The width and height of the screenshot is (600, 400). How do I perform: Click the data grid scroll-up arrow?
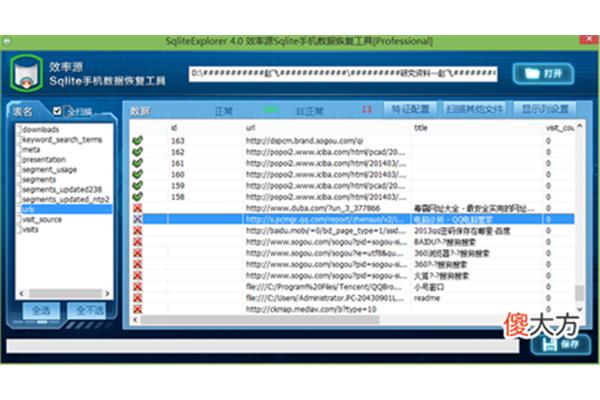pyautogui.click(x=579, y=126)
